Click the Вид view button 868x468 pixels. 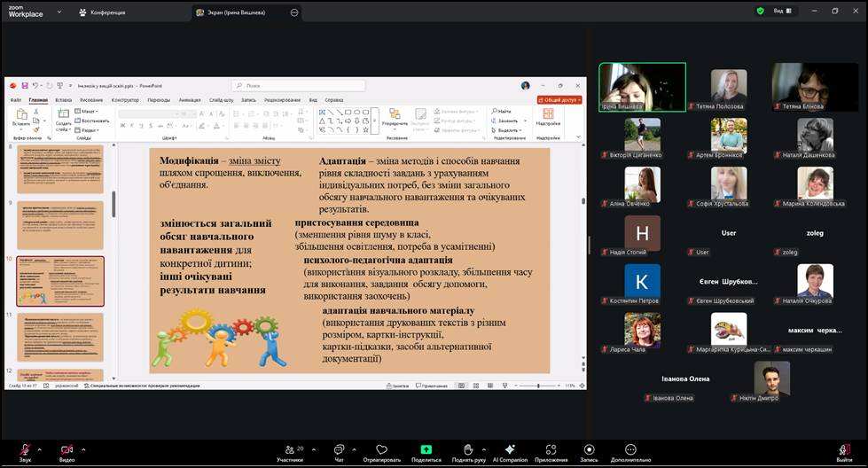(778, 12)
